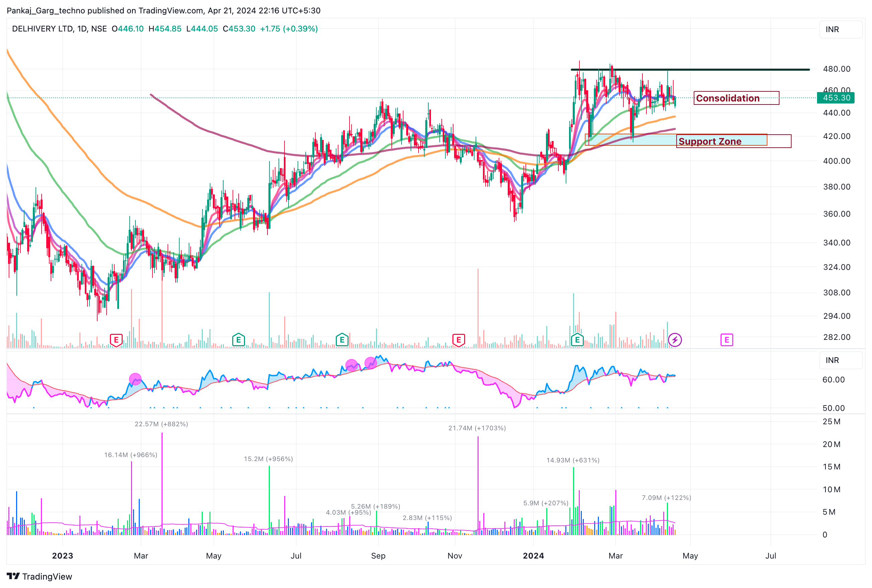Click the 21.74M (+1703%) volume label

click(x=477, y=428)
